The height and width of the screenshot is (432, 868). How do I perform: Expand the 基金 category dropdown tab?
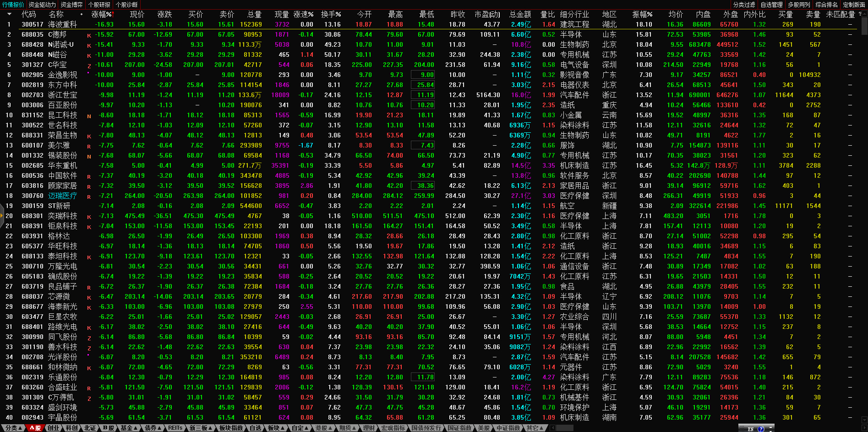(129, 428)
